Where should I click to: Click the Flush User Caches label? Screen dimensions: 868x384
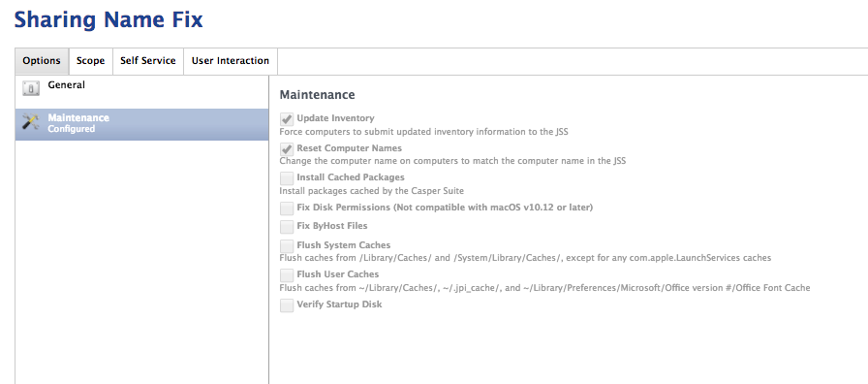[338, 274]
